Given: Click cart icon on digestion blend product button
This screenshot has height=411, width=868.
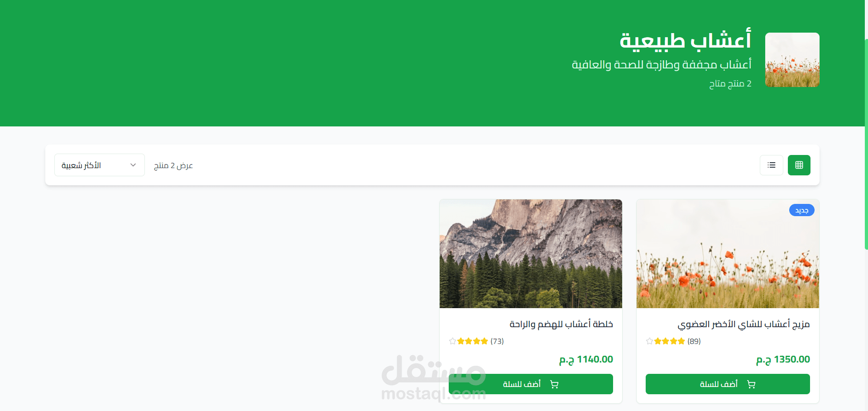Looking at the screenshot, I should coord(554,384).
